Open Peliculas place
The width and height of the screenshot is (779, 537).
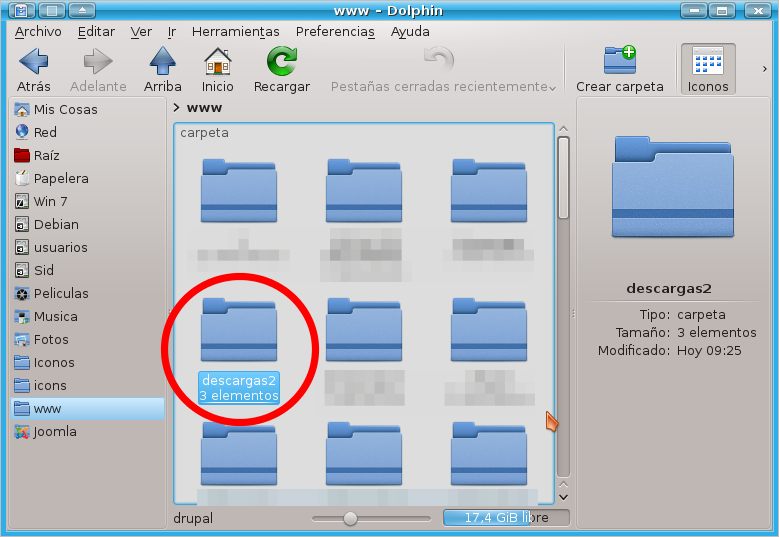click(88, 294)
